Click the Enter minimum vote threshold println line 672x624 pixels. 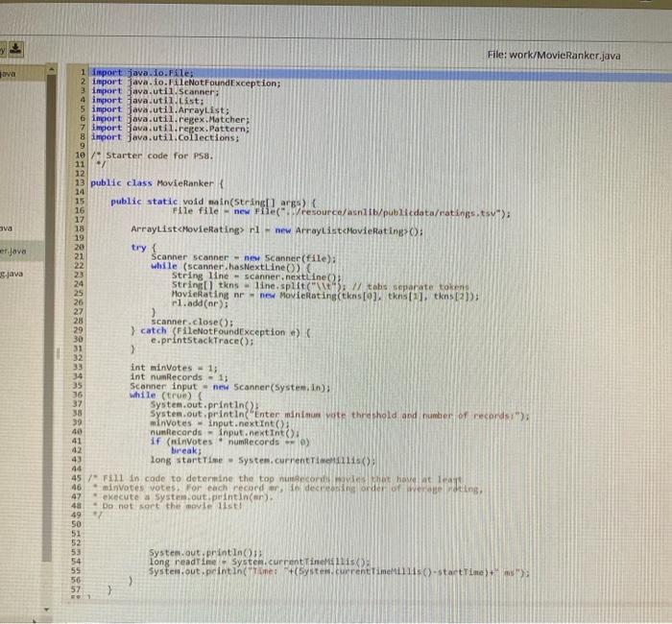click(340, 415)
